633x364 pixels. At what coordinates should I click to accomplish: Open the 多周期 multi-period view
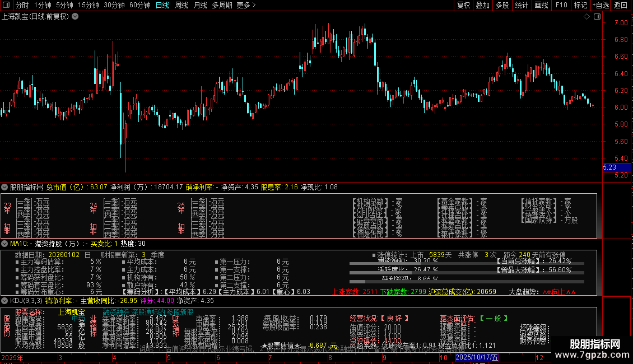222,5
